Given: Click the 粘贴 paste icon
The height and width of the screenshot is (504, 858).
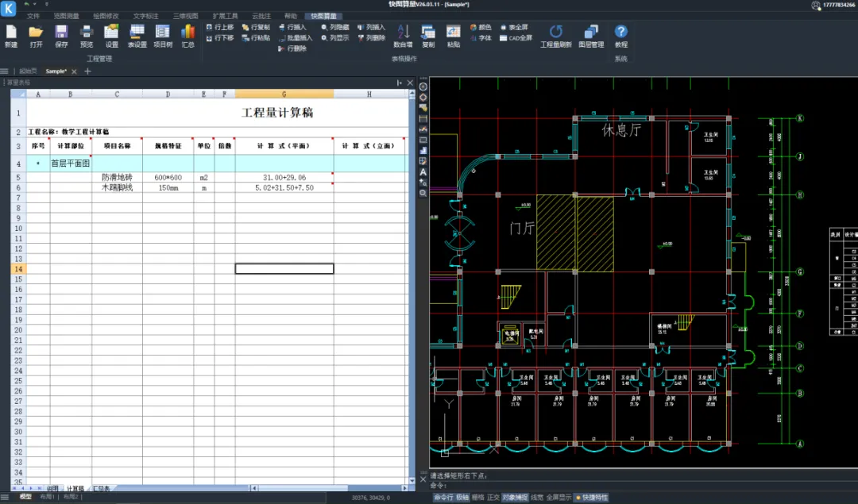Looking at the screenshot, I should (x=453, y=36).
